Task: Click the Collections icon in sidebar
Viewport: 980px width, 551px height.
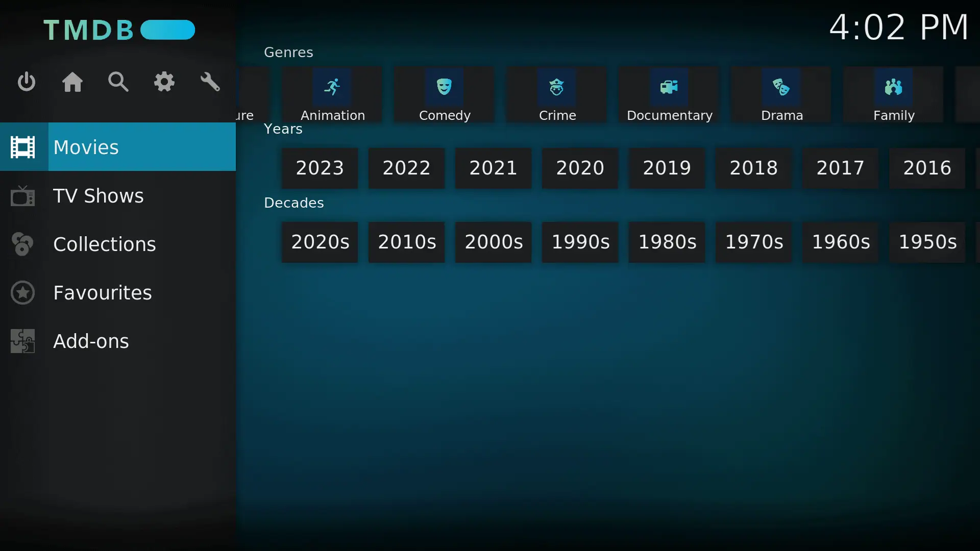Action: [22, 244]
